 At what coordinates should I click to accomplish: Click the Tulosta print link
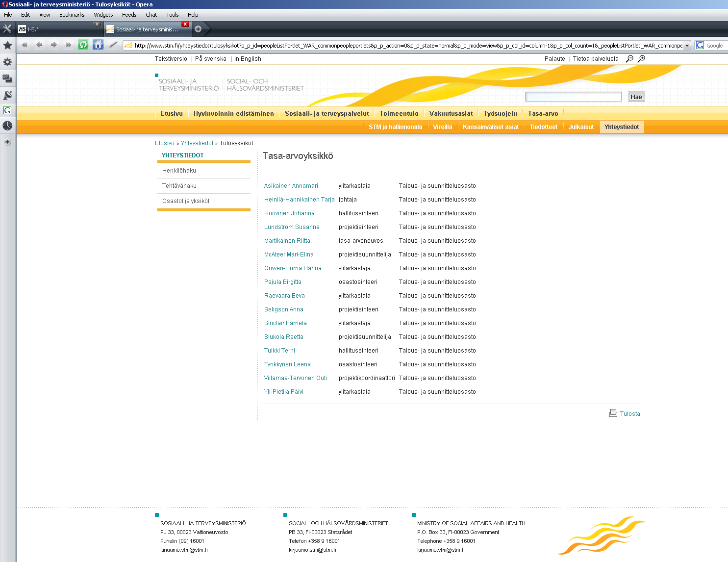point(629,414)
